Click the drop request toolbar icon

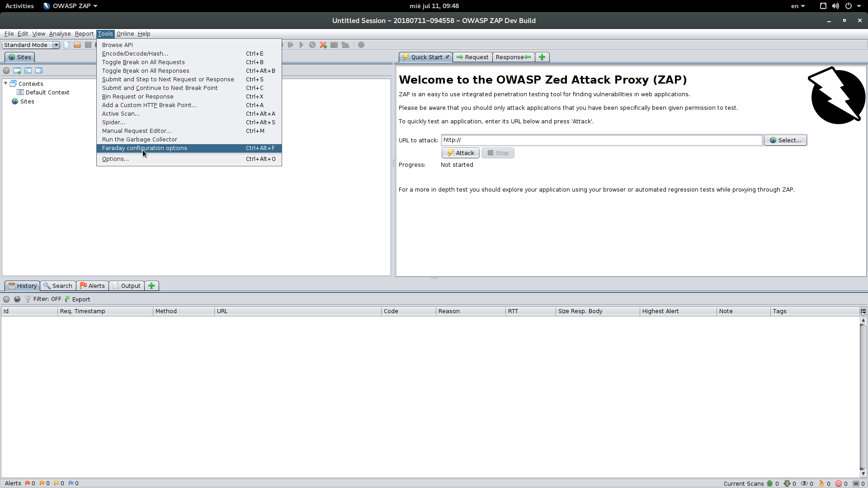coord(312,45)
